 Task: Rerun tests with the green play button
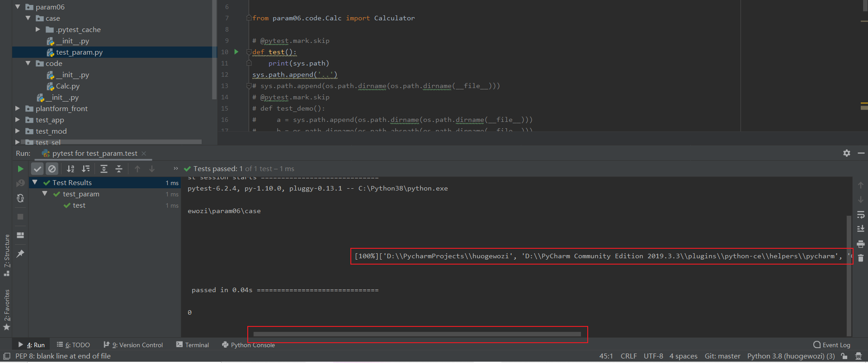point(20,169)
